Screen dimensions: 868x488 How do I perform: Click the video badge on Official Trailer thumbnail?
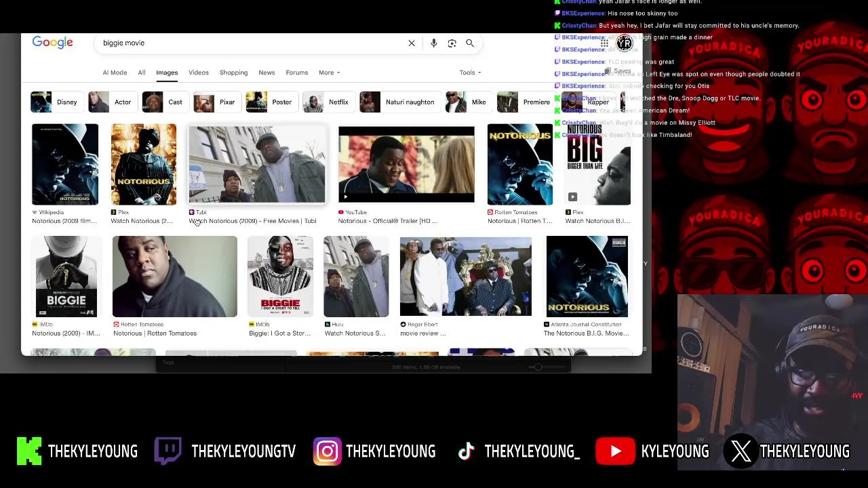pos(345,197)
